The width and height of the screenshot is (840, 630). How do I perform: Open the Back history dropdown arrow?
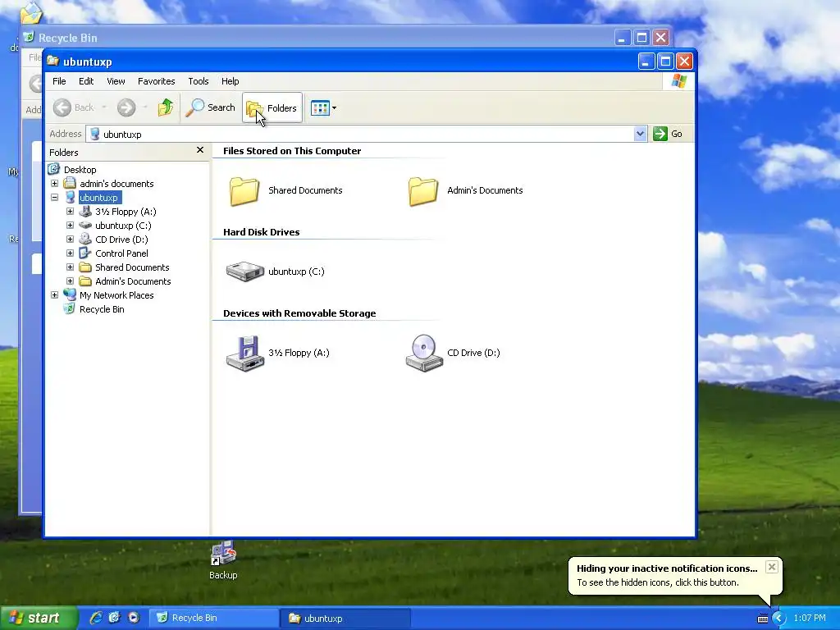coord(104,107)
